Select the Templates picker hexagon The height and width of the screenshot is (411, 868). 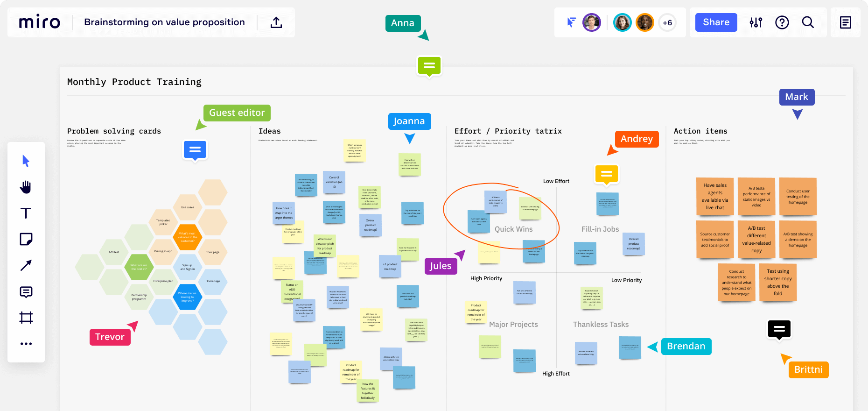point(163,222)
